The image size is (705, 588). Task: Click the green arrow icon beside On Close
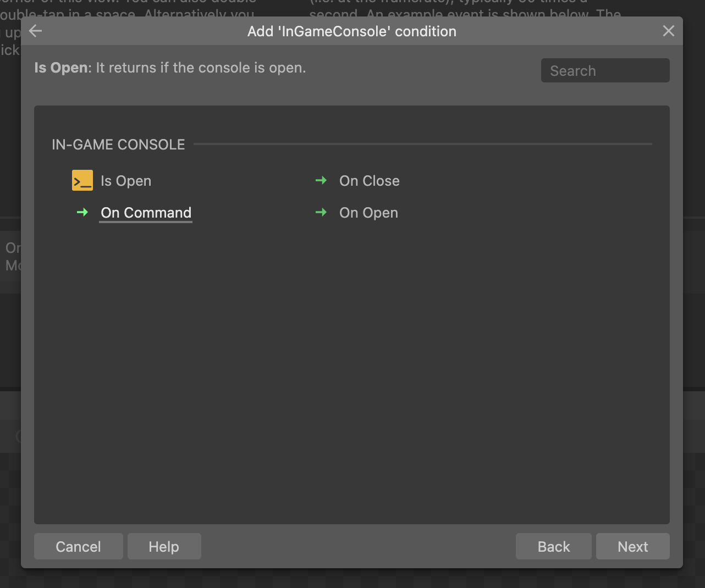tap(321, 180)
